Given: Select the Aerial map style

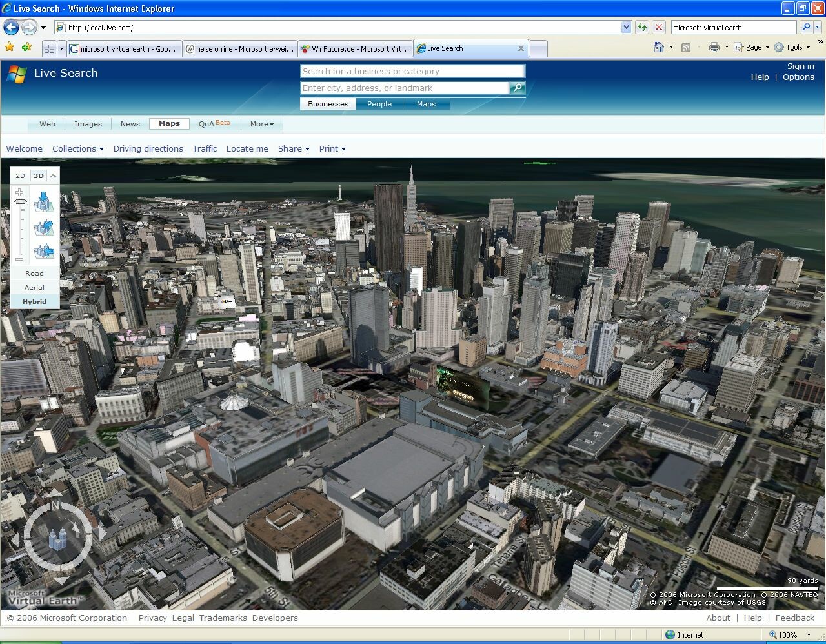Looking at the screenshot, I should click(34, 288).
